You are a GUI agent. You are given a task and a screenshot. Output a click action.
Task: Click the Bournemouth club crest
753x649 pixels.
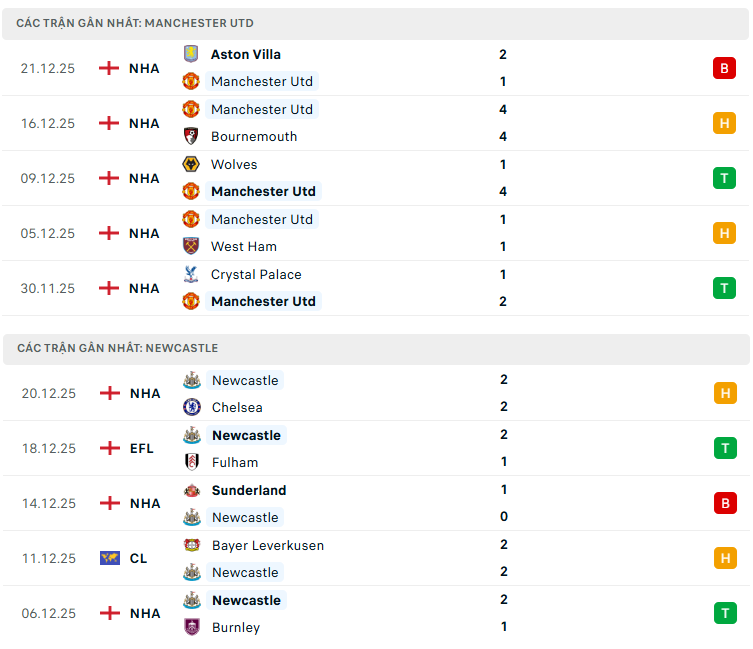[x=190, y=136]
